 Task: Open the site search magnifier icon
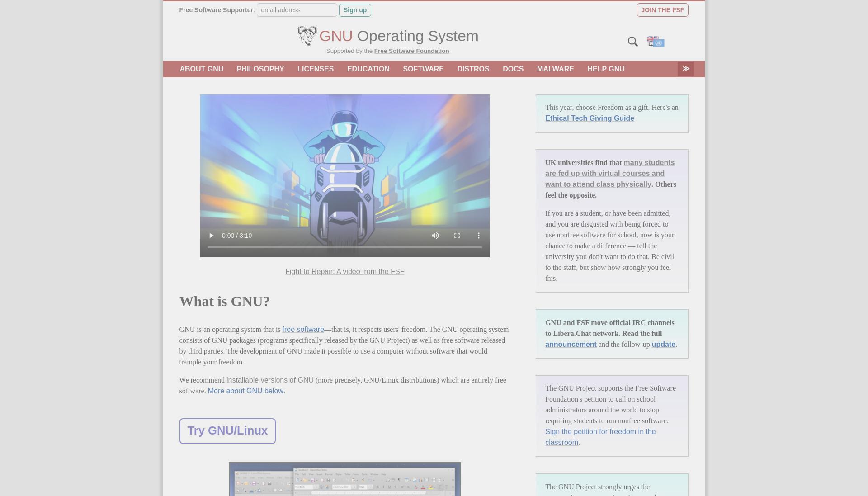(x=633, y=42)
